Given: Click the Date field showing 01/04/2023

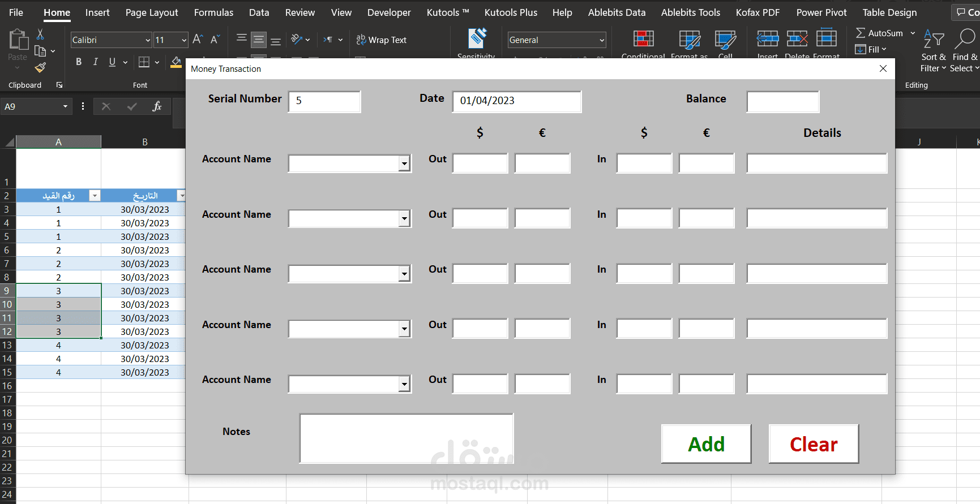Looking at the screenshot, I should (x=517, y=101).
